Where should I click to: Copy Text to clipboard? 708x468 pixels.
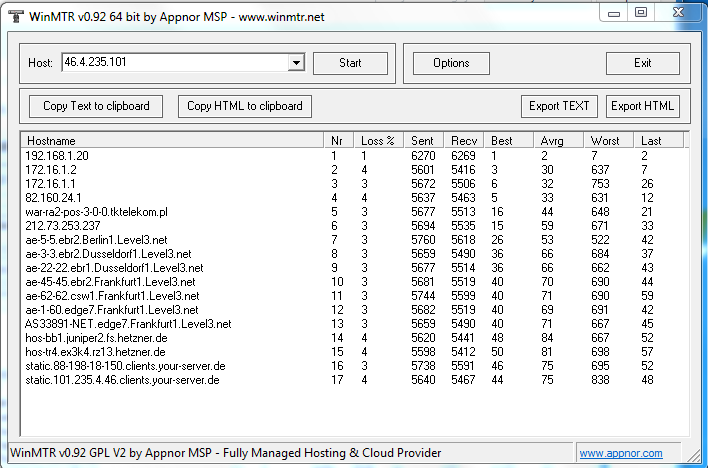click(x=96, y=106)
